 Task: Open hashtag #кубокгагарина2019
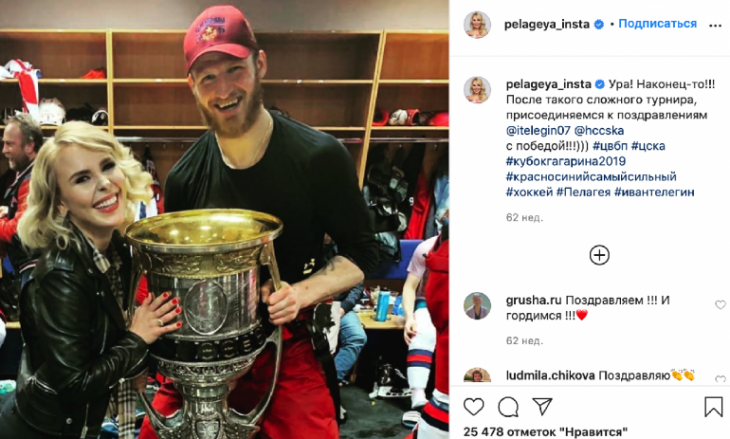[566, 162]
